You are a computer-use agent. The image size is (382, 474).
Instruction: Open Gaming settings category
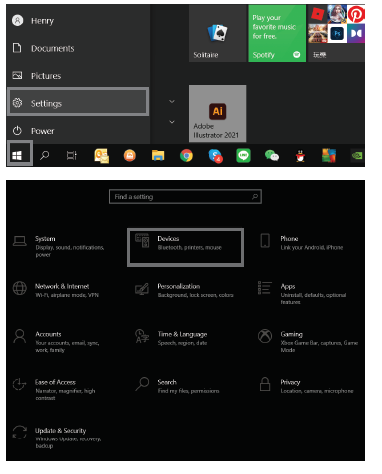coord(308,342)
